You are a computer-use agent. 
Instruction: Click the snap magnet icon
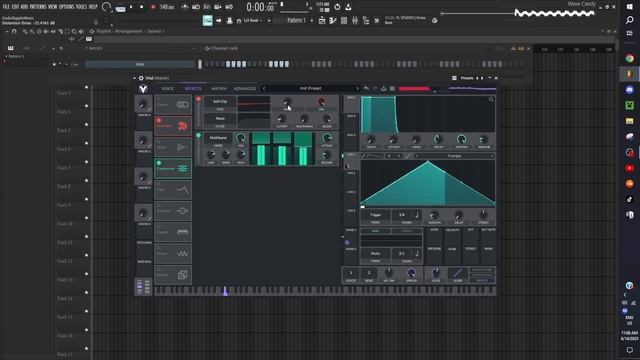239,21
